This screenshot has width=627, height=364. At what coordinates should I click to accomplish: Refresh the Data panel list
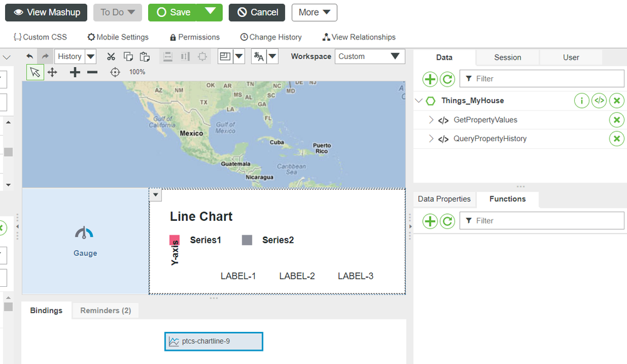click(446, 79)
